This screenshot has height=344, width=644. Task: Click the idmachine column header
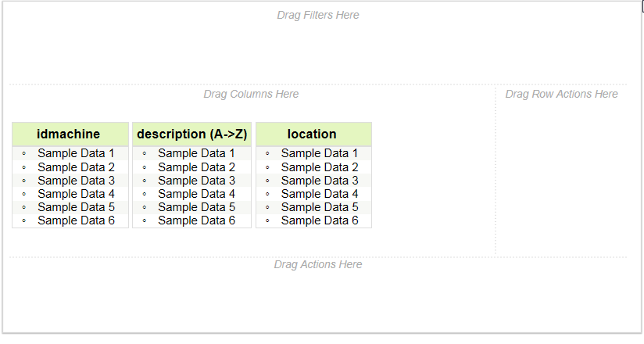tap(69, 134)
